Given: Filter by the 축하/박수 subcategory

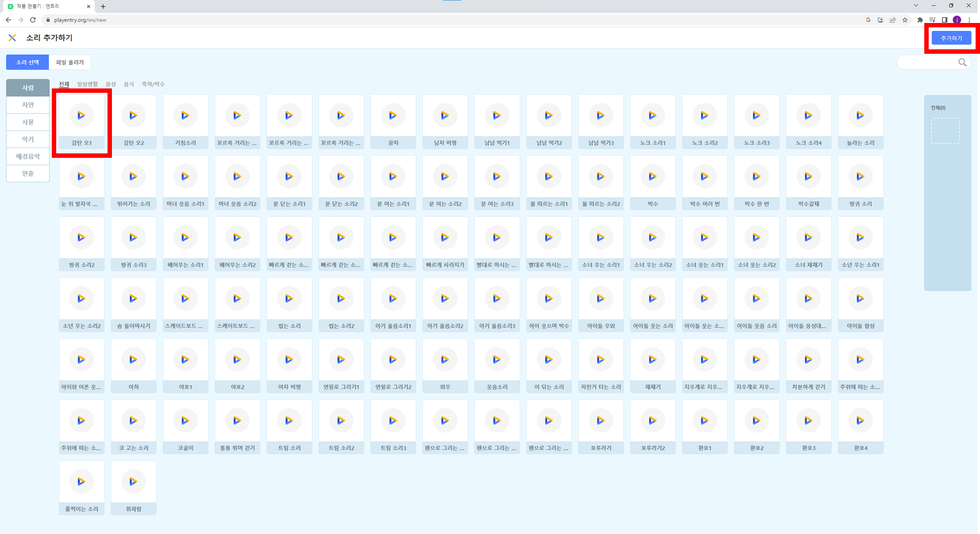Looking at the screenshot, I should pos(153,84).
